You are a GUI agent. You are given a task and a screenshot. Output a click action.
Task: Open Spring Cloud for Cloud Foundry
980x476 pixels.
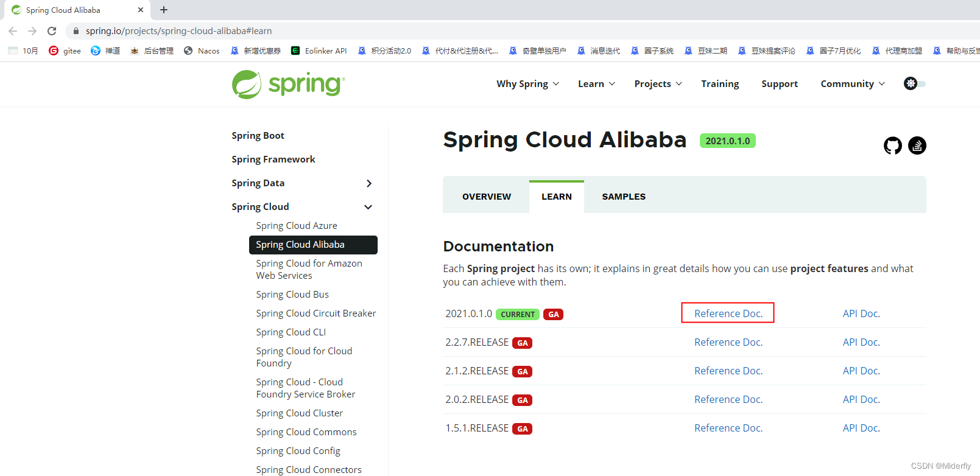tap(304, 357)
